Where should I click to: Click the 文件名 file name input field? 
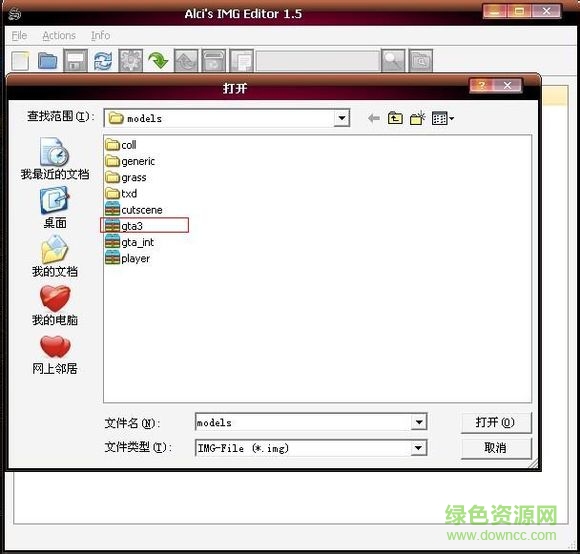pos(303,422)
